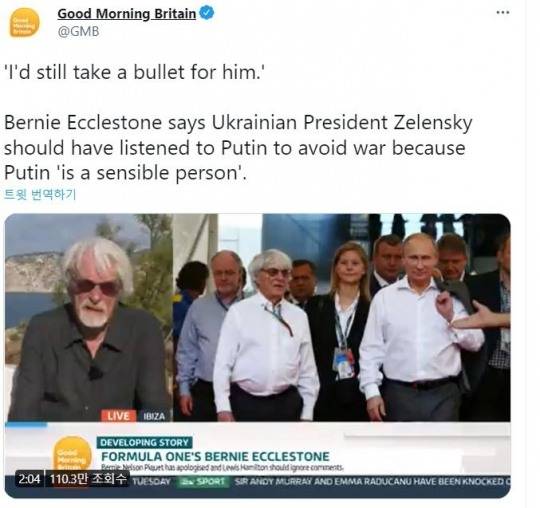Click the @GMB handle

pyautogui.click(x=79, y=31)
